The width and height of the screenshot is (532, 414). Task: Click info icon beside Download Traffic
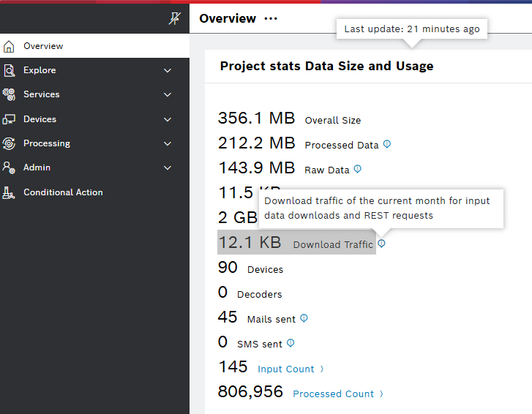point(381,244)
